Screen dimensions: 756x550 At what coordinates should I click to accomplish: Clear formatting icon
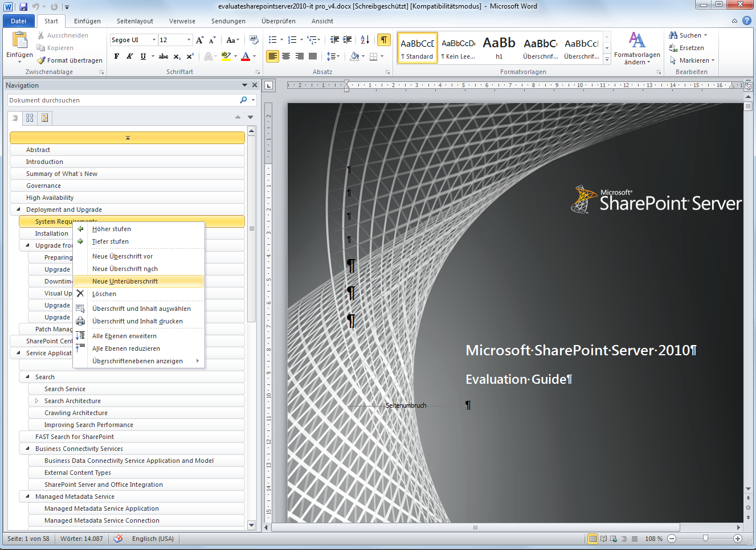pos(254,40)
